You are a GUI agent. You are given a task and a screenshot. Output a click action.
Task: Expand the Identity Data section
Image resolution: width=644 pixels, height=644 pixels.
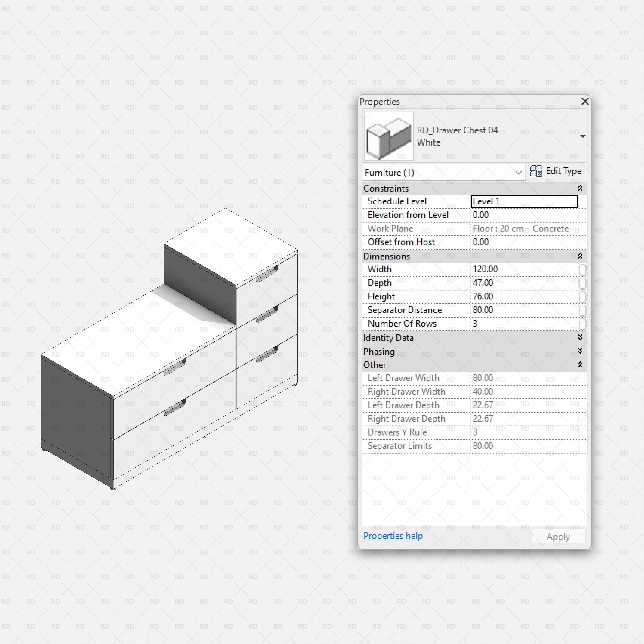[x=580, y=338]
